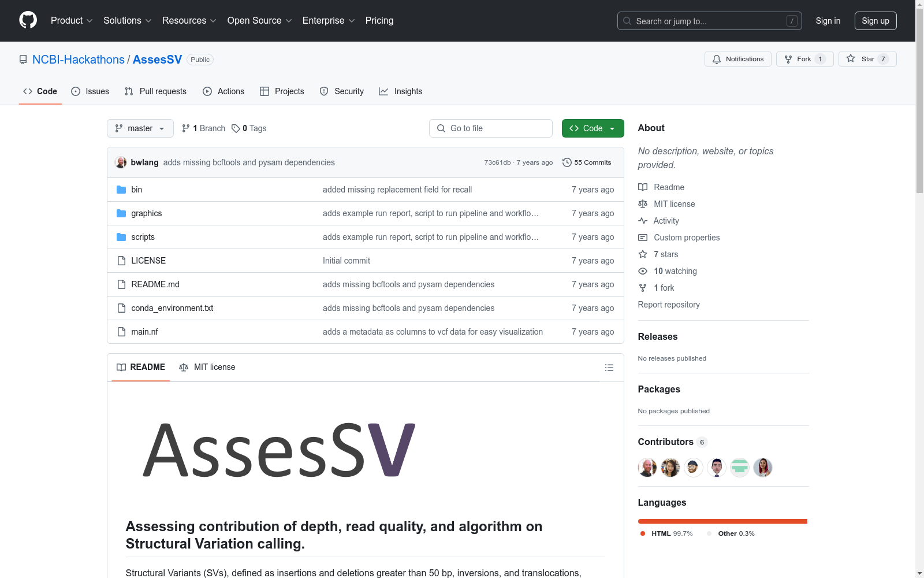
Task: View the 1 Branch list
Action: [x=203, y=128]
